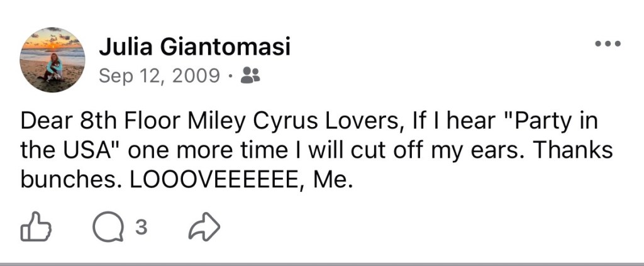Open the three-dot post options menu
Viewport: 644px width, 266px height.
pos(608,43)
